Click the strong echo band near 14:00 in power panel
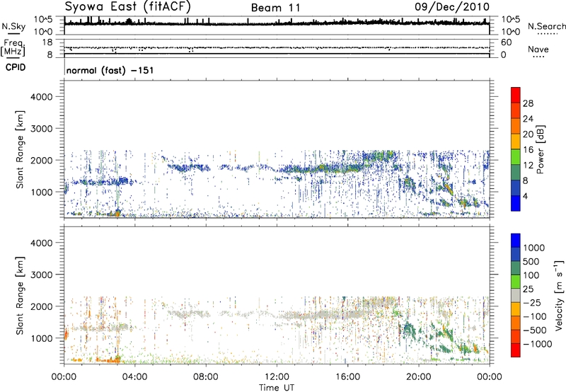 click(321, 168)
